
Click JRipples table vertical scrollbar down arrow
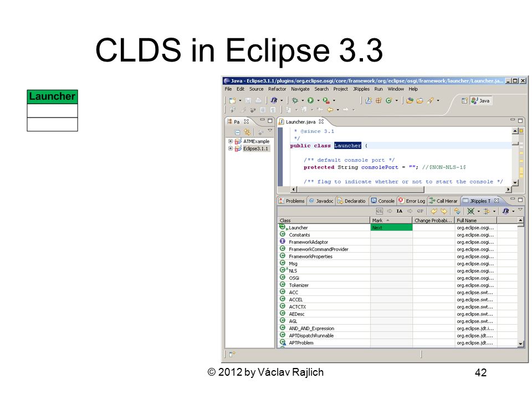coord(520,344)
